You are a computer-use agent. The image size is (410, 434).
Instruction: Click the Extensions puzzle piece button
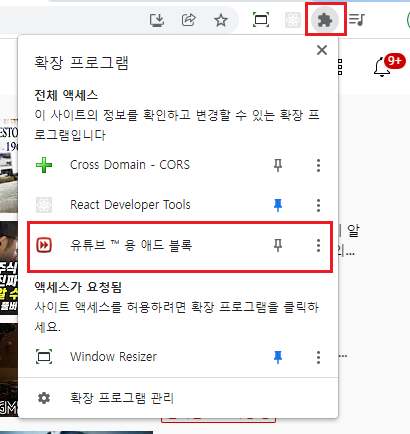click(325, 20)
